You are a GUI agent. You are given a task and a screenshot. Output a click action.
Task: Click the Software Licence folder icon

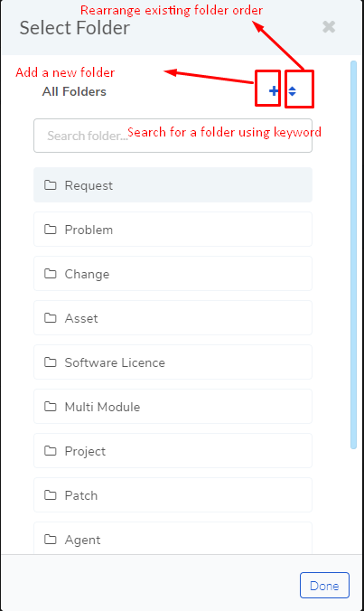(51, 362)
